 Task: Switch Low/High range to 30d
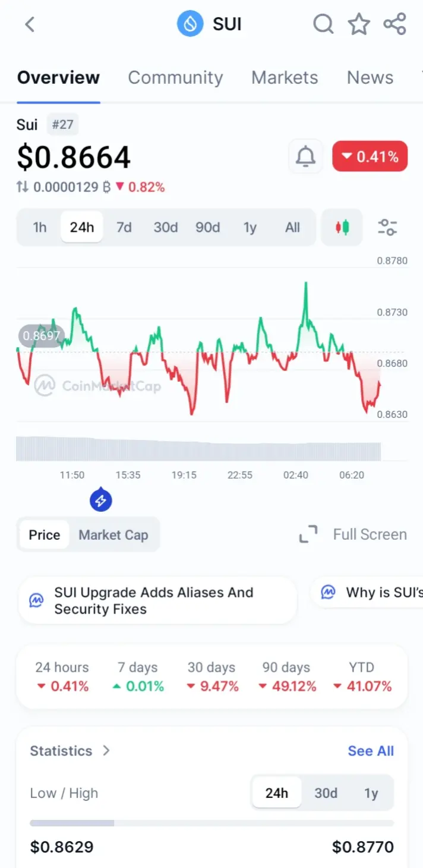[x=326, y=793]
